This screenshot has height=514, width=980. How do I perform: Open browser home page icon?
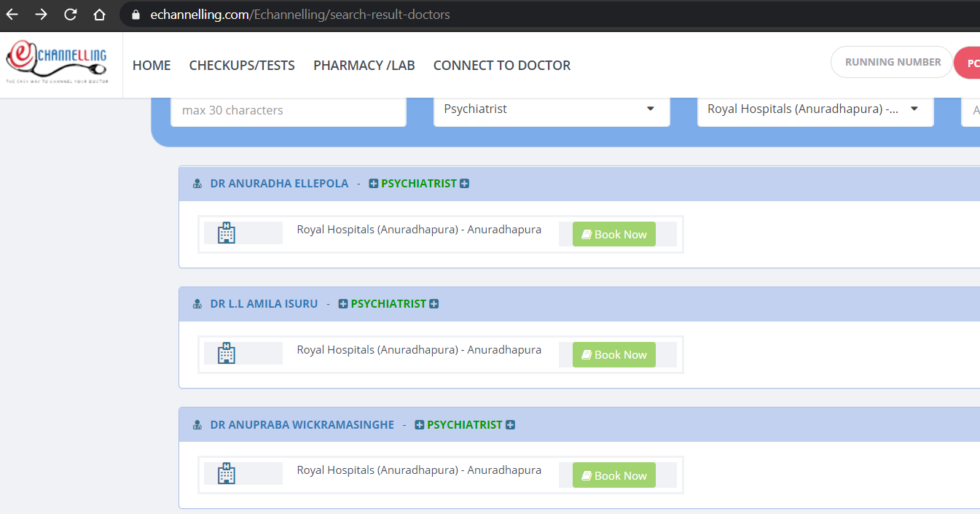coord(100,14)
